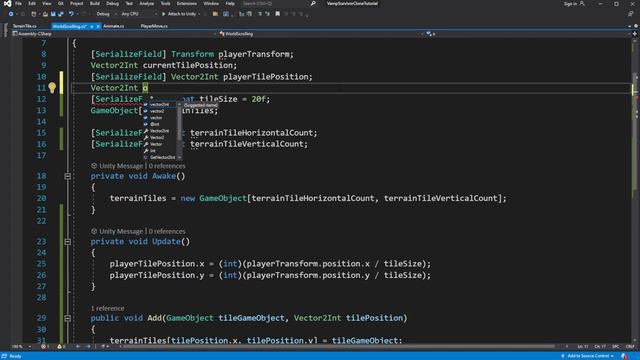Open the Extensions menu

(187, 4)
